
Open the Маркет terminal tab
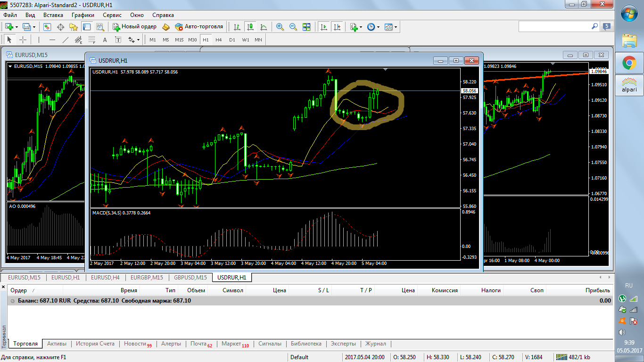[x=235, y=344]
